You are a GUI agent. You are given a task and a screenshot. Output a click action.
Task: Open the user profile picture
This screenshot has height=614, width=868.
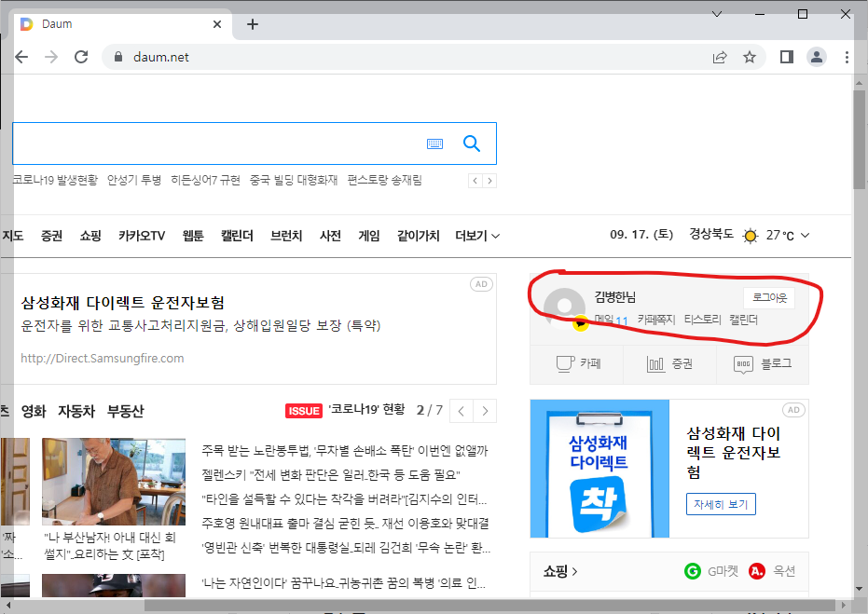click(564, 308)
